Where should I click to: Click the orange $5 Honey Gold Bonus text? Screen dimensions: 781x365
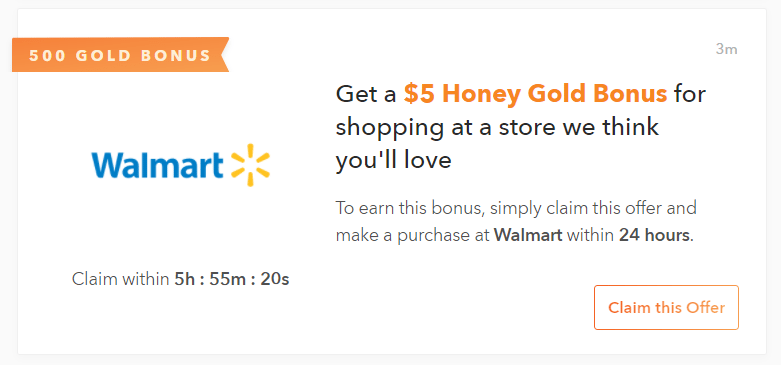click(535, 94)
